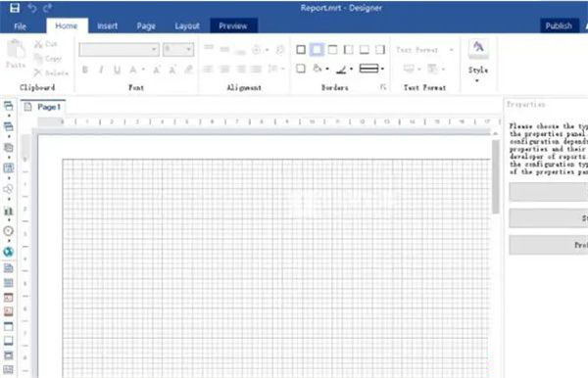This screenshot has width=588, height=378.
Task: Decrease font size with the shrink font icon
Action: pyautogui.click(x=172, y=70)
